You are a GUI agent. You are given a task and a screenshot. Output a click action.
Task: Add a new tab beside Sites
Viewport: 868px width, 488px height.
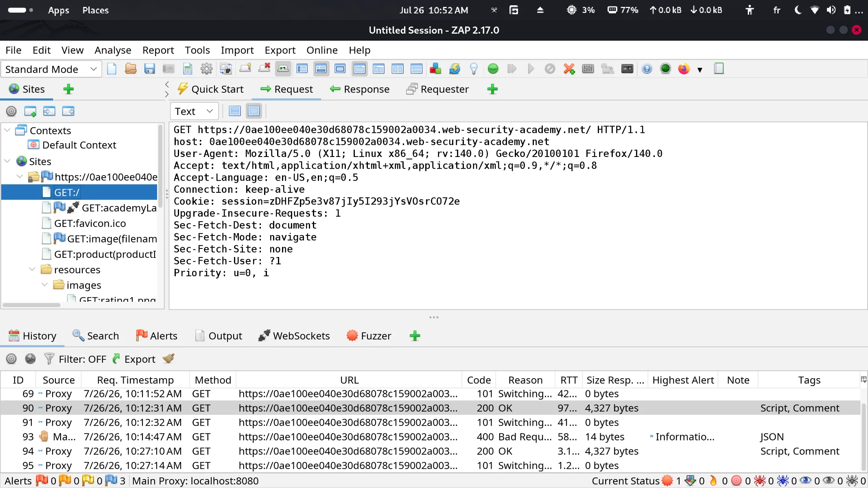(x=68, y=89)
